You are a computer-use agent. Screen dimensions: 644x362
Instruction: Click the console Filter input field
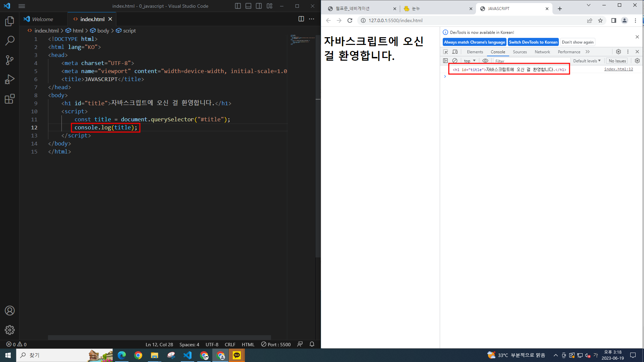tap(532, 61)
